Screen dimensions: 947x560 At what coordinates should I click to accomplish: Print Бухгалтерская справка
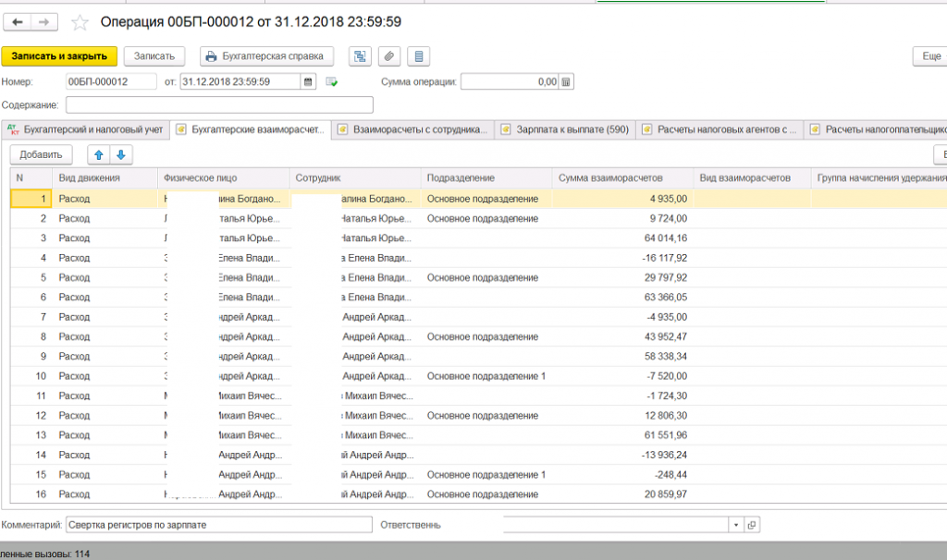click(x=266, y=56)
